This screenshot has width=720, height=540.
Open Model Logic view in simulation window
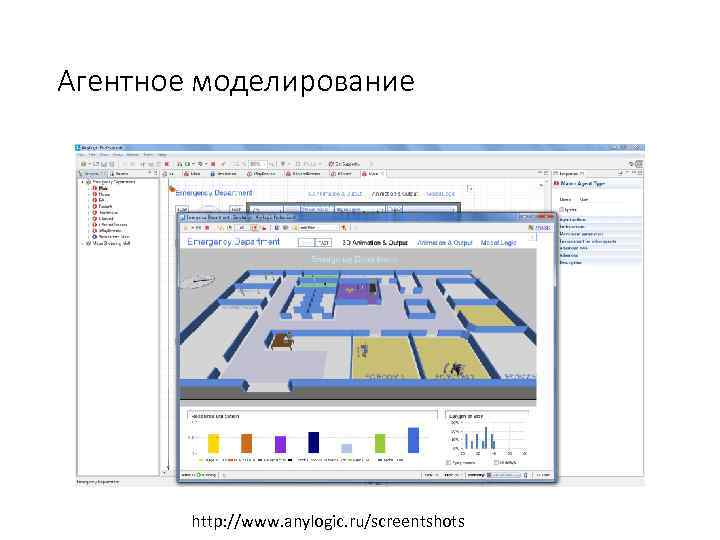click(499, 242)
